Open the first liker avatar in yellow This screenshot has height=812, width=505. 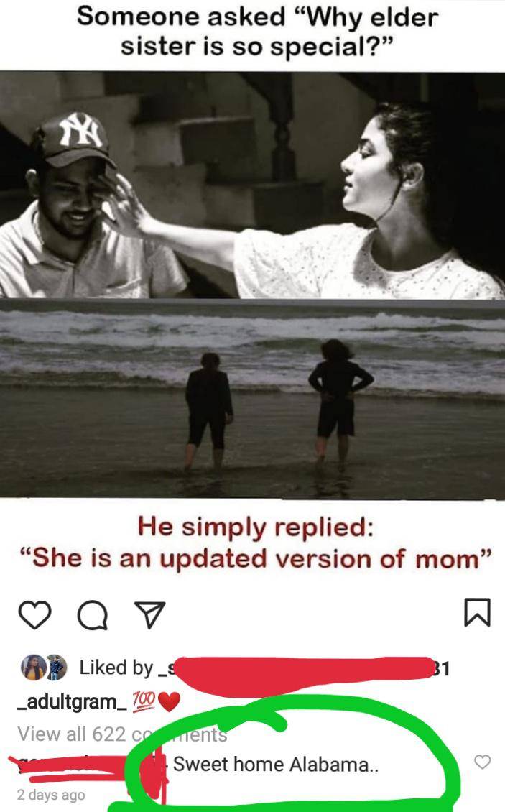click(32, 667)
